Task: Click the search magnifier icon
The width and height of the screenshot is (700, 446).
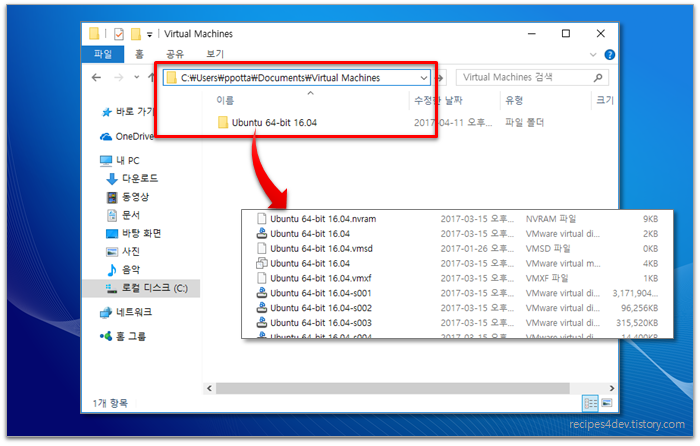Action: click(598, 78)
